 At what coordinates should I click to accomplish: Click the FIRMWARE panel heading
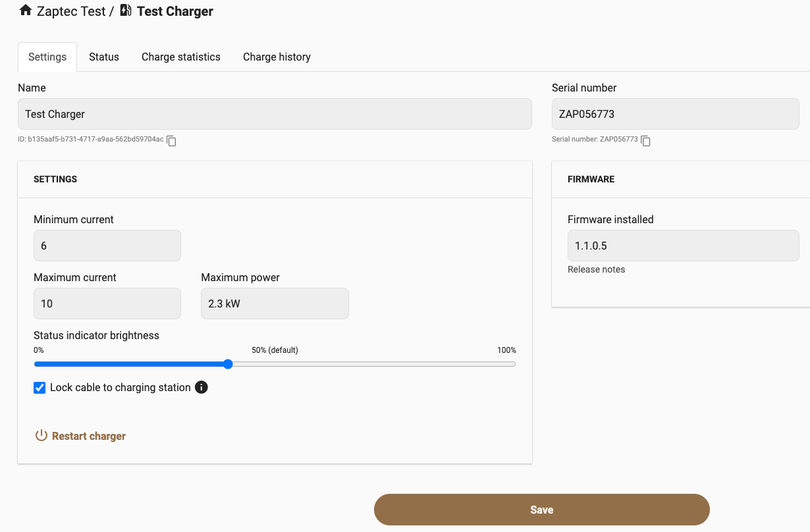(591, 179)
